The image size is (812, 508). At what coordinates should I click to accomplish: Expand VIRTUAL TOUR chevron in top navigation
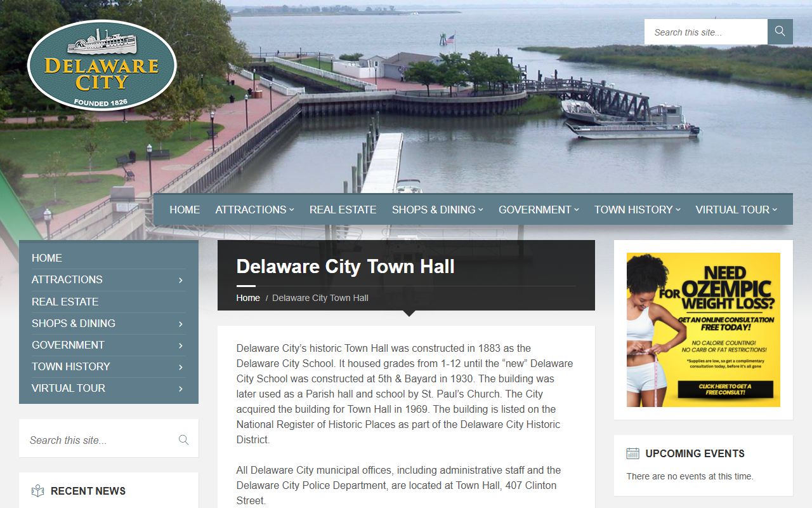tap(775, 210)
